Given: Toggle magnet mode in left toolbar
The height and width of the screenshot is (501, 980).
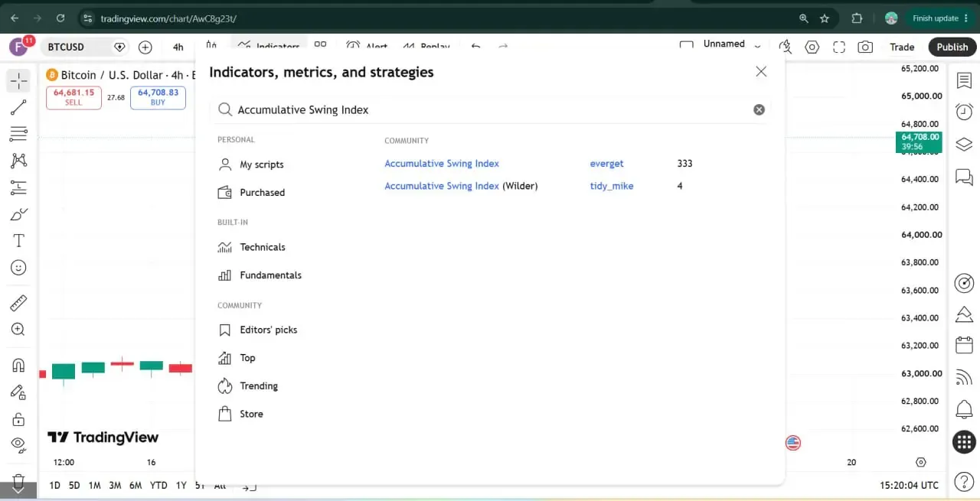Looking at the screenshot, I should coord(18,365).
